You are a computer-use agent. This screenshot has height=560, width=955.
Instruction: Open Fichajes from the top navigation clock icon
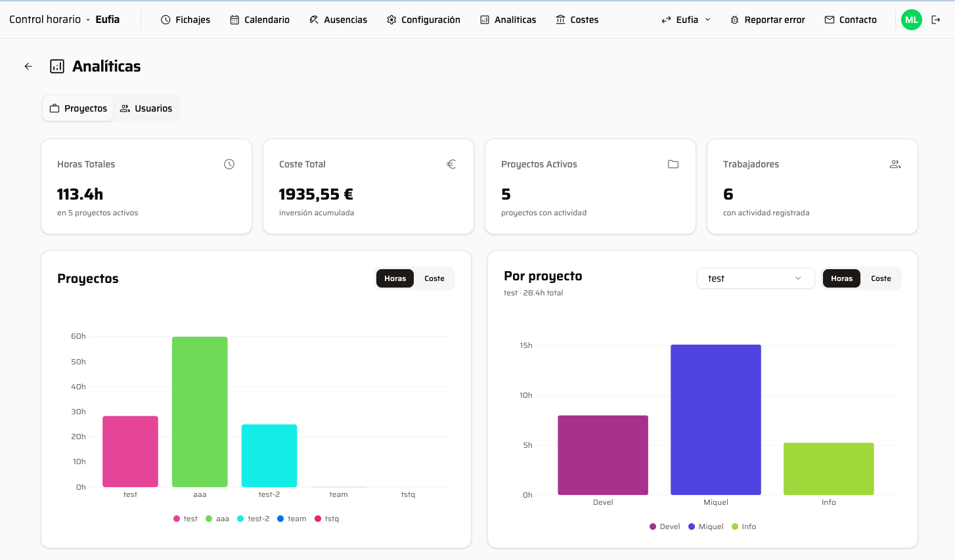click(185, 20)
